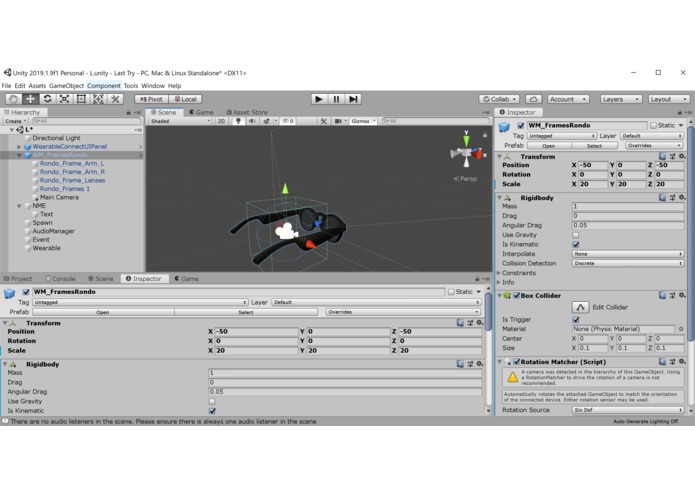Click Edit Collider icon button
The height and width of the screenshot is (494, 695).
[x=580, y=307]
